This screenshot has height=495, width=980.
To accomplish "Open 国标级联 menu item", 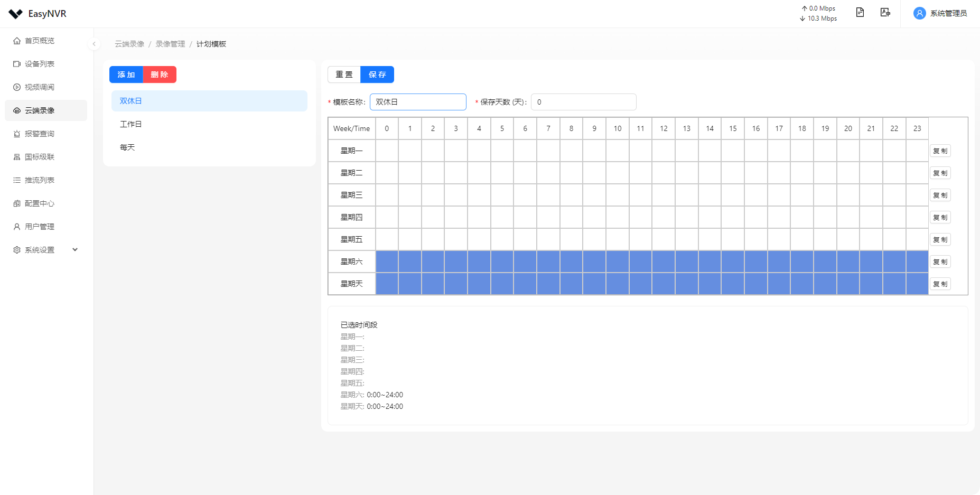I will pos(46,157).
